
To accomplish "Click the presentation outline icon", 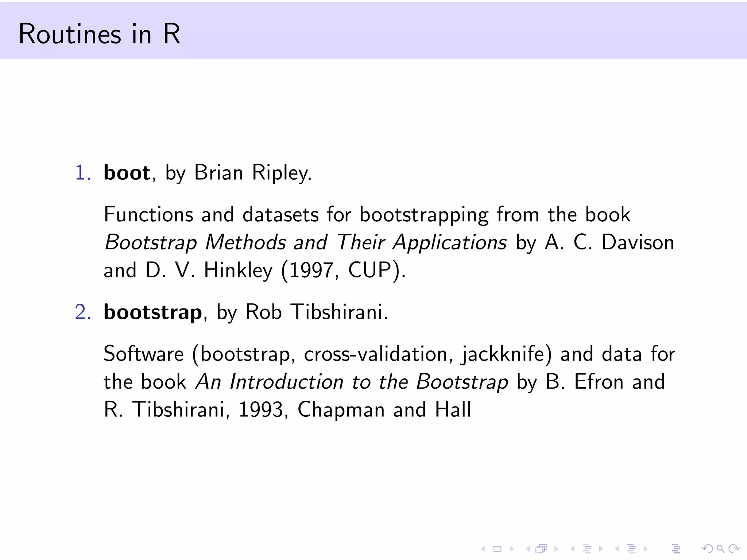I will [x=676, y=548].
